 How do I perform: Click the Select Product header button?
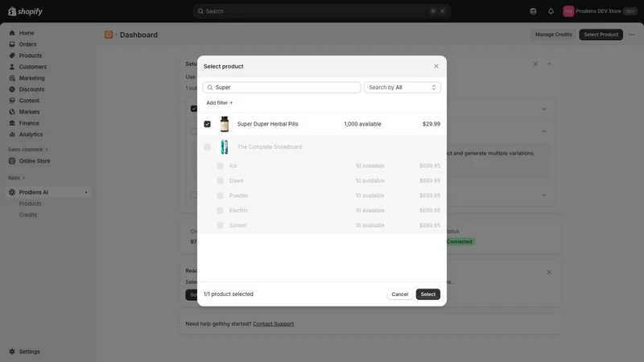point(601,35)
